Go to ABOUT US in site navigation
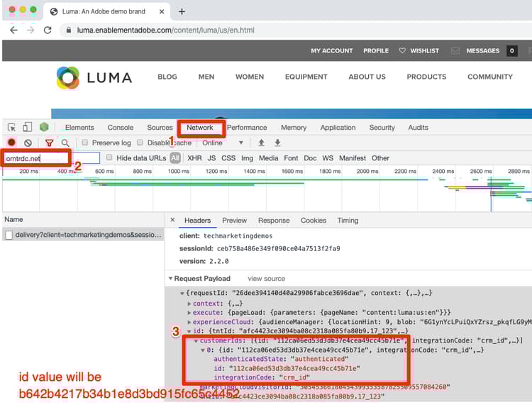532x405 pixels. 367,77
